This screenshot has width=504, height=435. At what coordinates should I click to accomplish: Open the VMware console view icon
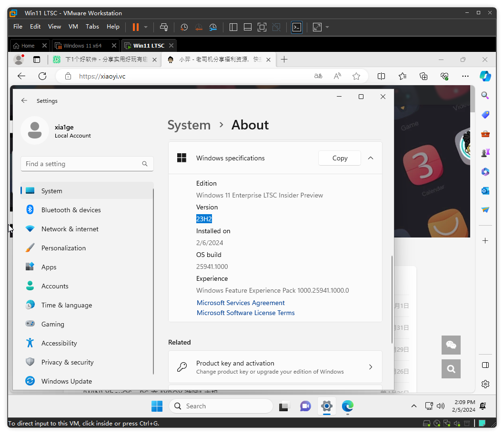pos(297,27)
